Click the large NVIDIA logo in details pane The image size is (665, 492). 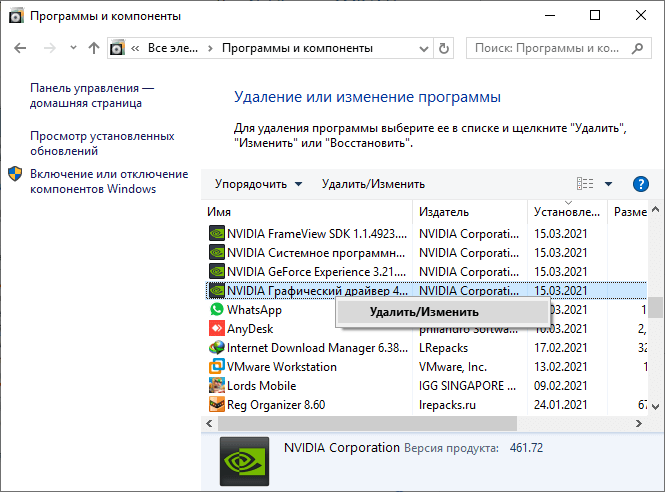[244, 461]
